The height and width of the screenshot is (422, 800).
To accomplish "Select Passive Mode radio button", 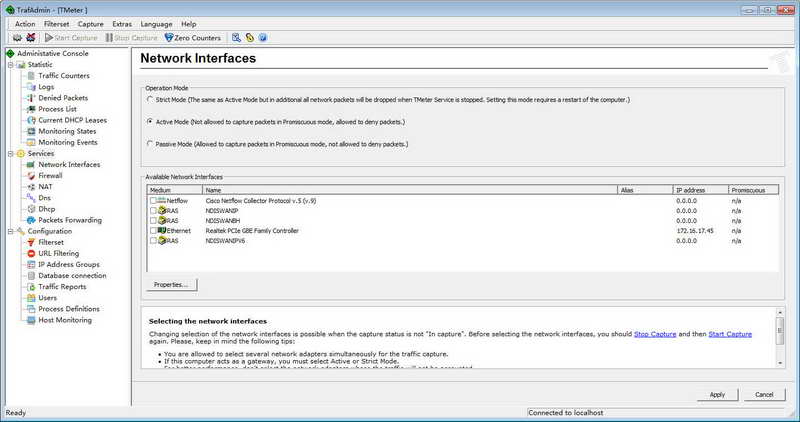I will (x=150, y=144).
